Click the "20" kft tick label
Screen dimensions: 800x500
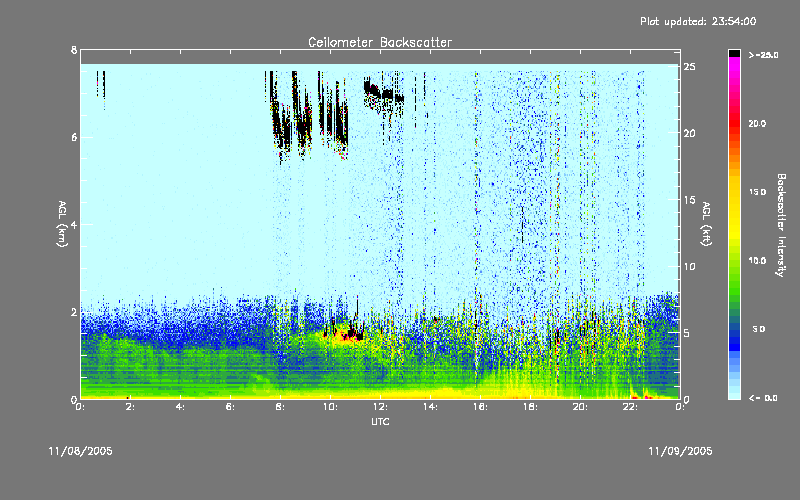coord(690,133)
